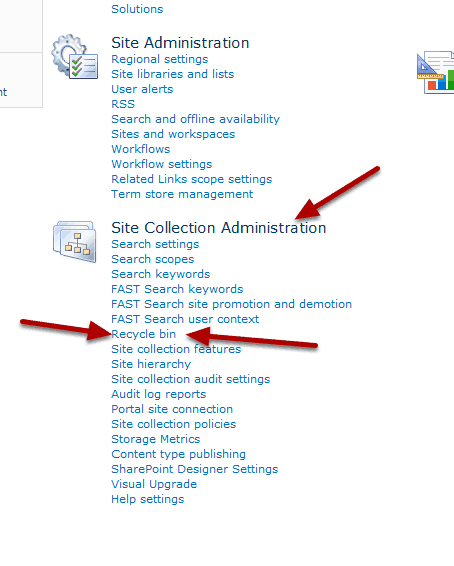Click the RSS link
The image size is (454, 566).
(123, 104)
